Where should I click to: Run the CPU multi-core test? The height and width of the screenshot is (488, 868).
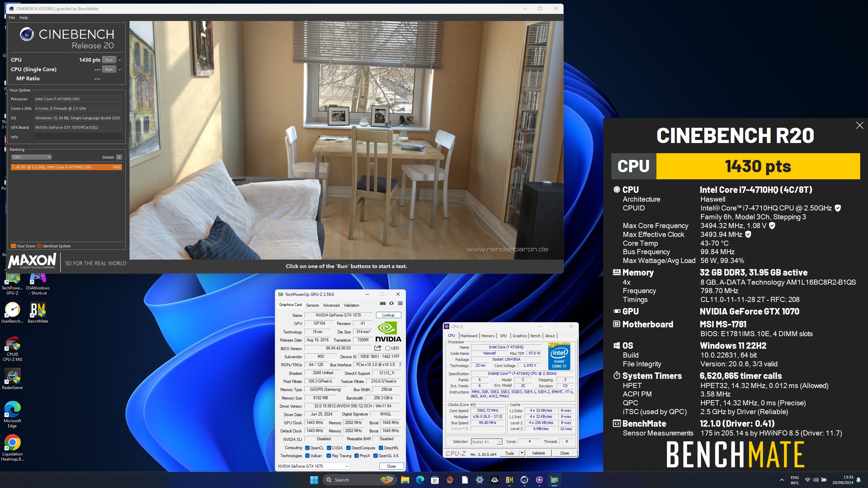[x=109, y=60]
